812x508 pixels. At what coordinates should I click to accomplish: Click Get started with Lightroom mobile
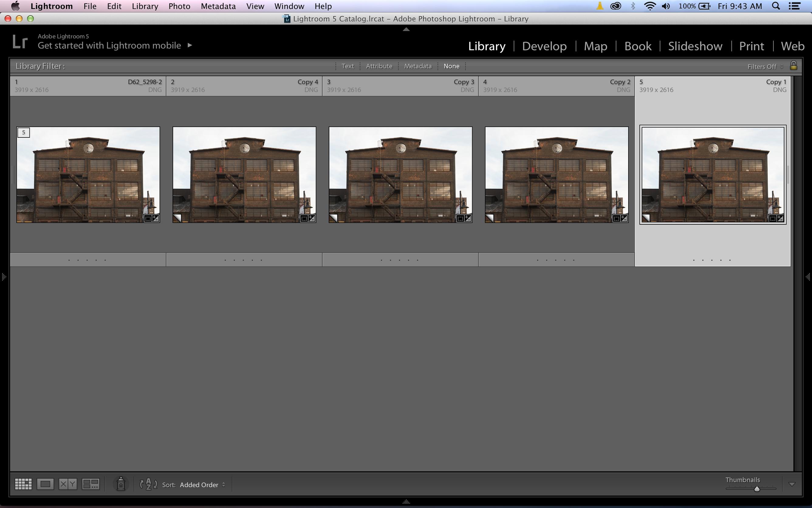pyautogui.click(x=109, y=45)
